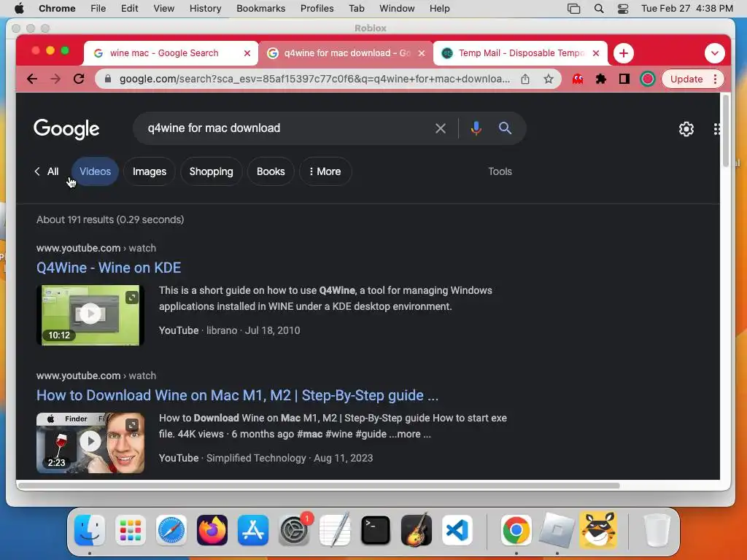
Task: Open Visual Studio Code in the Dock
Action: tap(457, 530)
